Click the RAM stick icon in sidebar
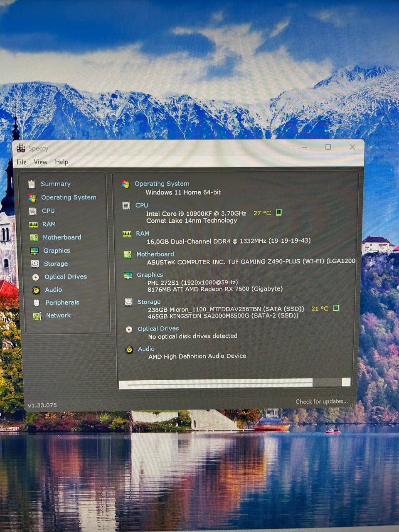The width and height of the screenshot is (399, 532). point(33,224)
